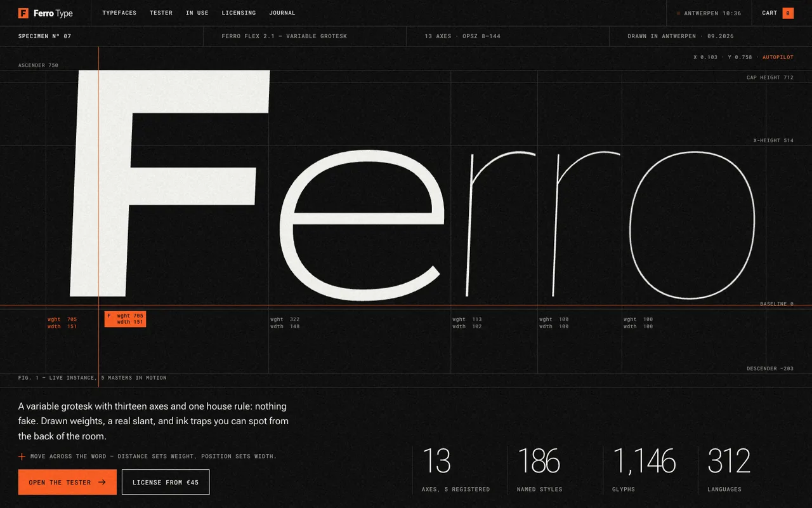This screenshot has height=508, width=812.
Task: Click the large letter F glyph
Action: (x=169, y=183)
